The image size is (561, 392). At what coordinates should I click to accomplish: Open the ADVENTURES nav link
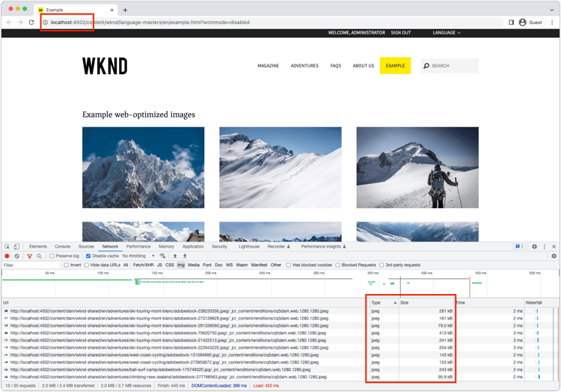click(304, 66)
